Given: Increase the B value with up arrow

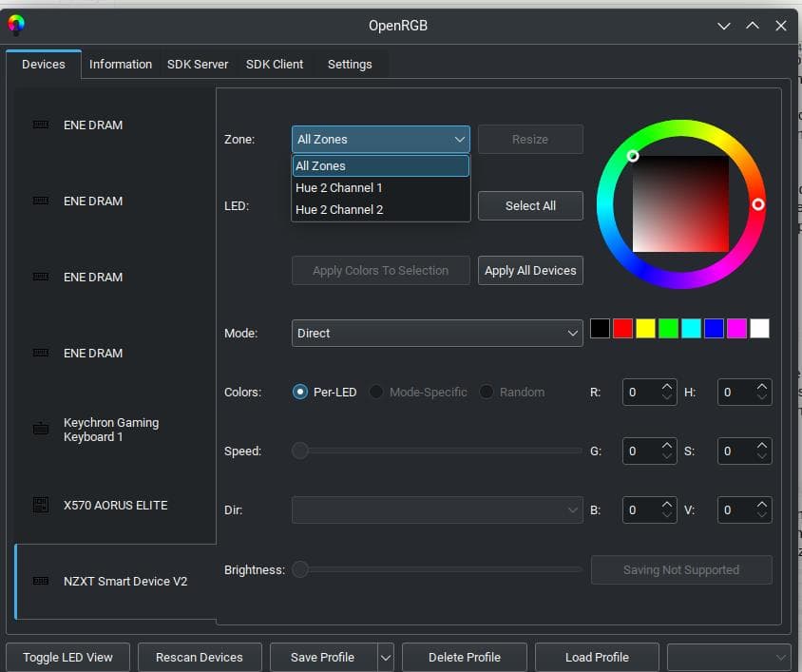Looking at the screenshot, I should tap(667, 504).
